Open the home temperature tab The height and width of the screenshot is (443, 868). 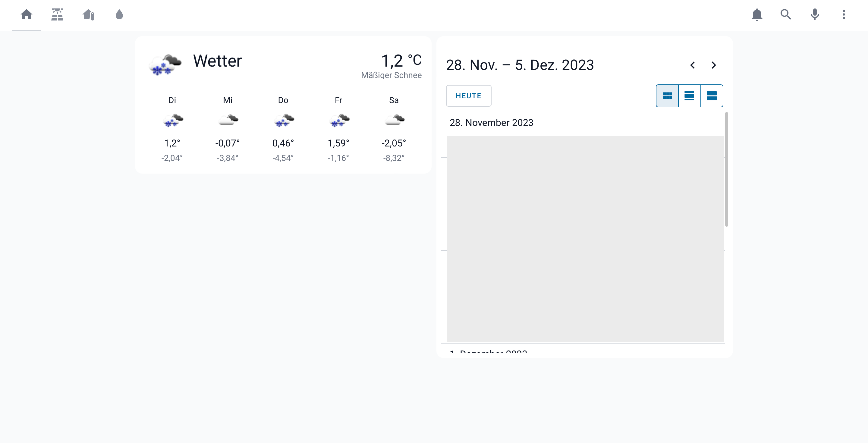88,15
